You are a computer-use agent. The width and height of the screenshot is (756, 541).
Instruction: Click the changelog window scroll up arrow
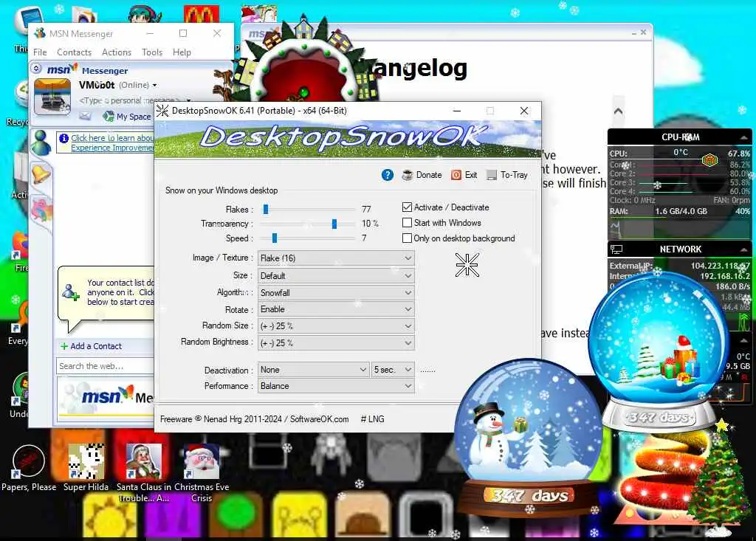point(618,111)
